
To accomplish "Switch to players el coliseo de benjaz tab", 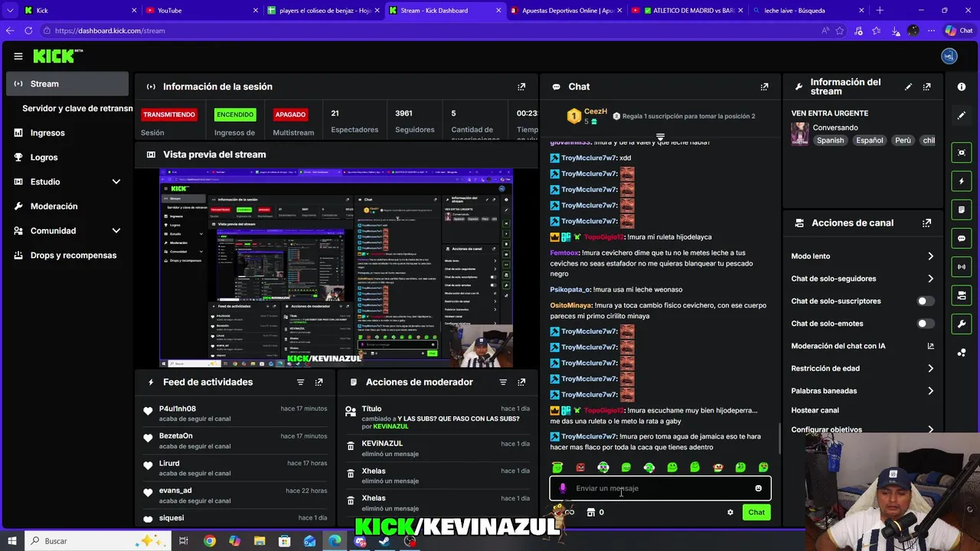I will 323,11.
